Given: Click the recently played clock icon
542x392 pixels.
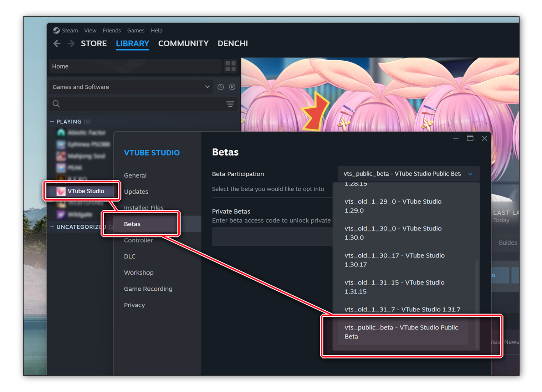Looking at the screenshot, I should pos(220,87).
